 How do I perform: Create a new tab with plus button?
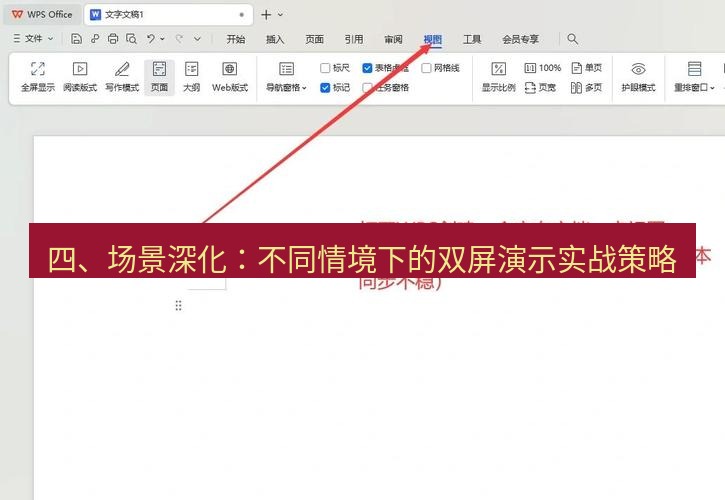point(266,15)
